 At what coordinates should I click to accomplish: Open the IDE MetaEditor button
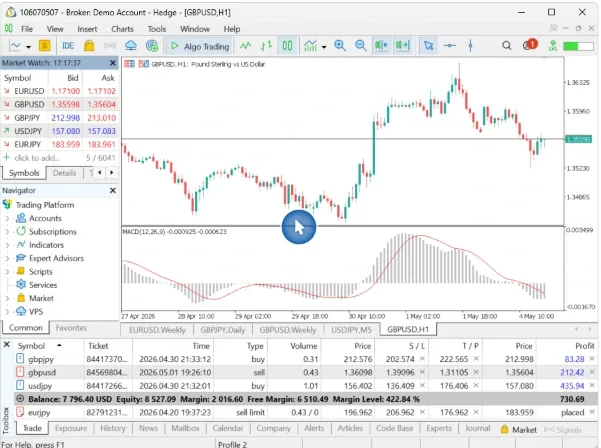[68, 46]
